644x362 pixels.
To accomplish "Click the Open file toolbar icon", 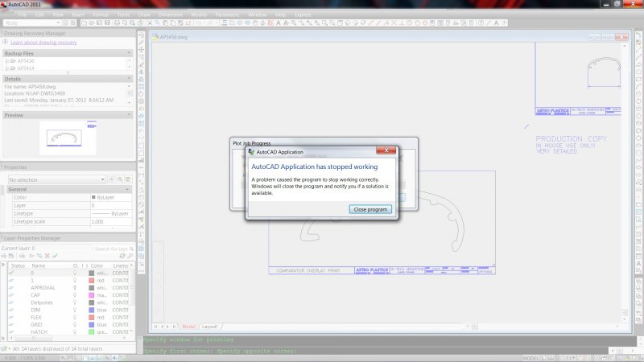I will click(92, 23).
